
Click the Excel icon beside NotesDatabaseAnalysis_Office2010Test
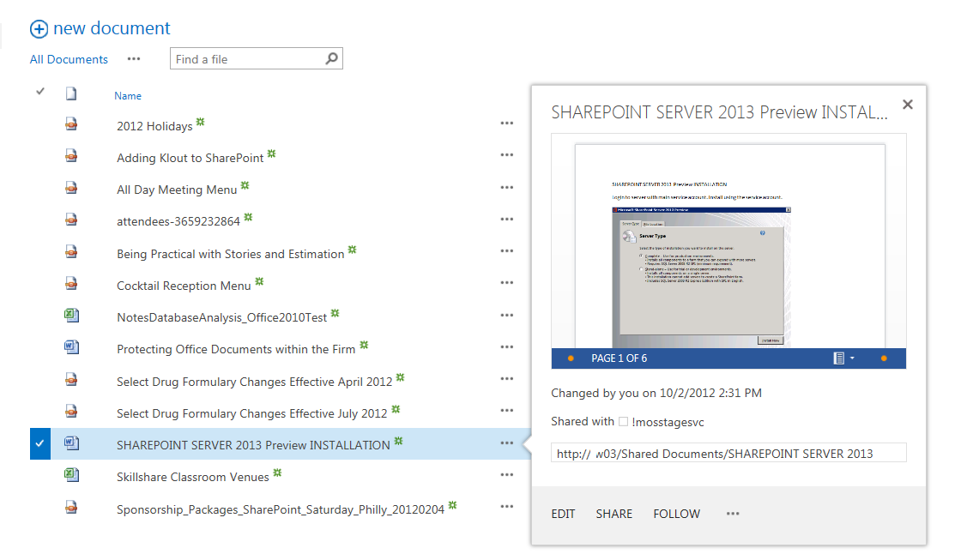click(x=70, y=314)
